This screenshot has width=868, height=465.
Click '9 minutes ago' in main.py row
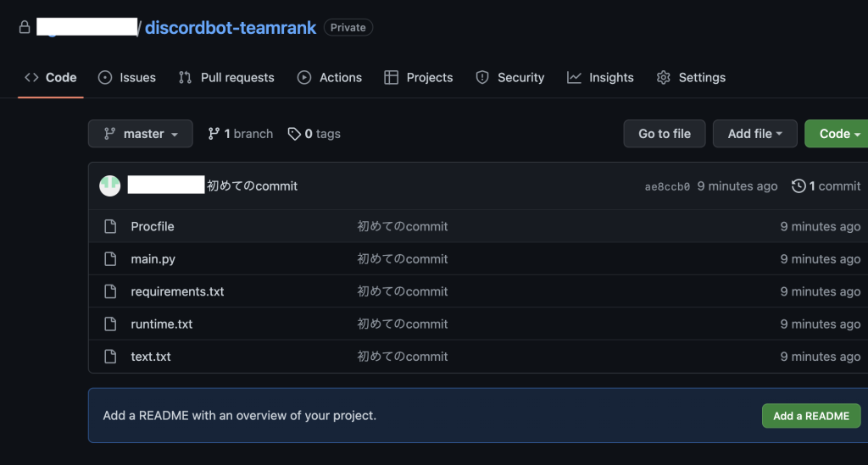820,259
